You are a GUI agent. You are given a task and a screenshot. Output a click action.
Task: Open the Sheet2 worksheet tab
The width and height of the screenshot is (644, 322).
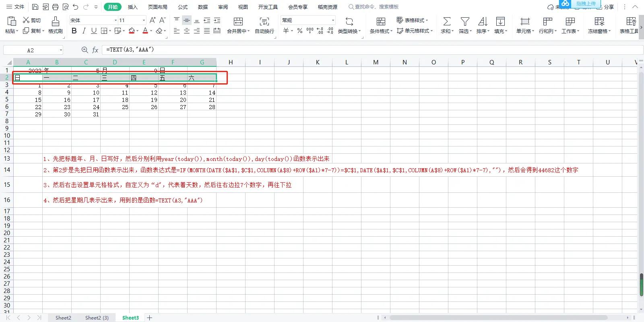click(x=63, y=318)
